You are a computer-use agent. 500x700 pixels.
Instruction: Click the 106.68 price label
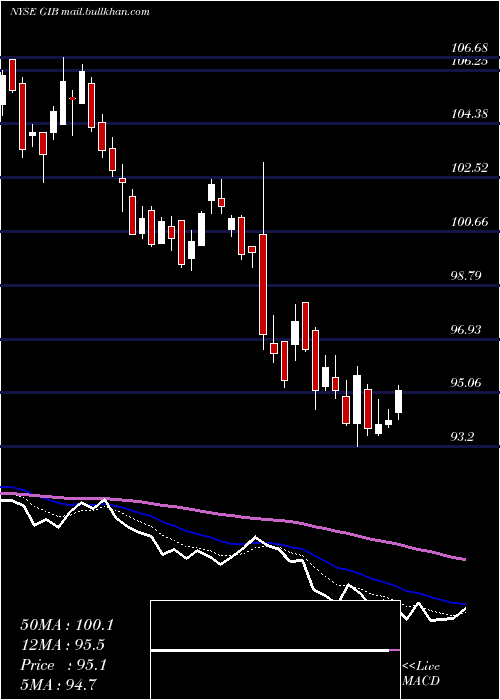pos(469,47)
